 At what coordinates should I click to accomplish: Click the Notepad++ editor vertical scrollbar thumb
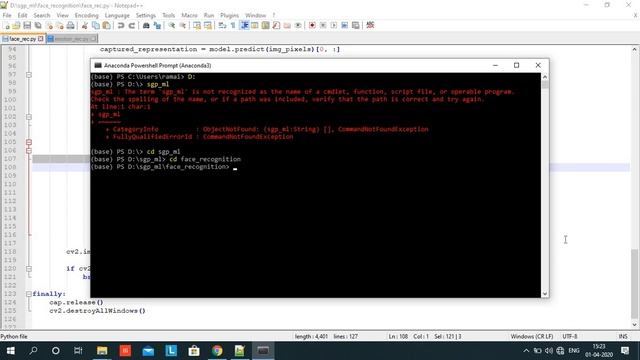click(634, 283)
